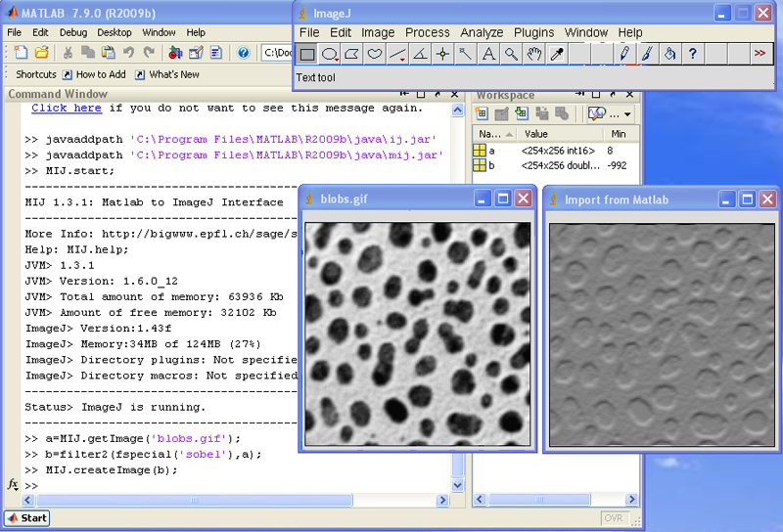The image size is (783, 532).
Task: Select the Hand scrolling tool
Action: pos(533,55)
